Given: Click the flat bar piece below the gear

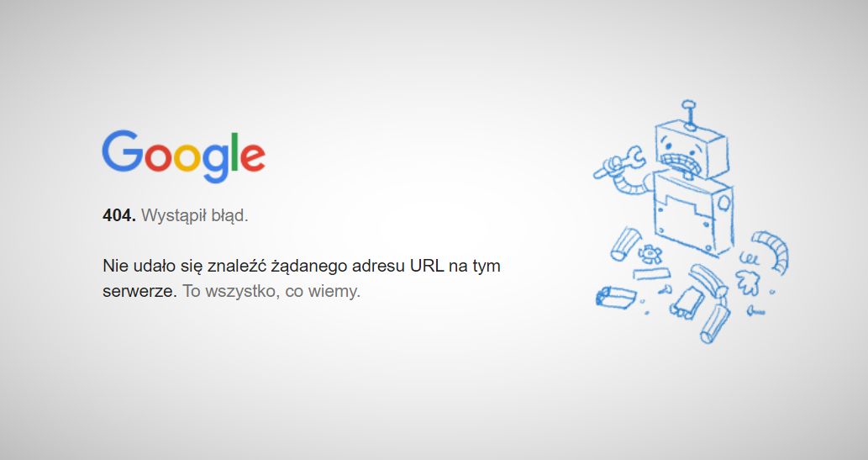Looking at the screenshot, I should point(651,274).
